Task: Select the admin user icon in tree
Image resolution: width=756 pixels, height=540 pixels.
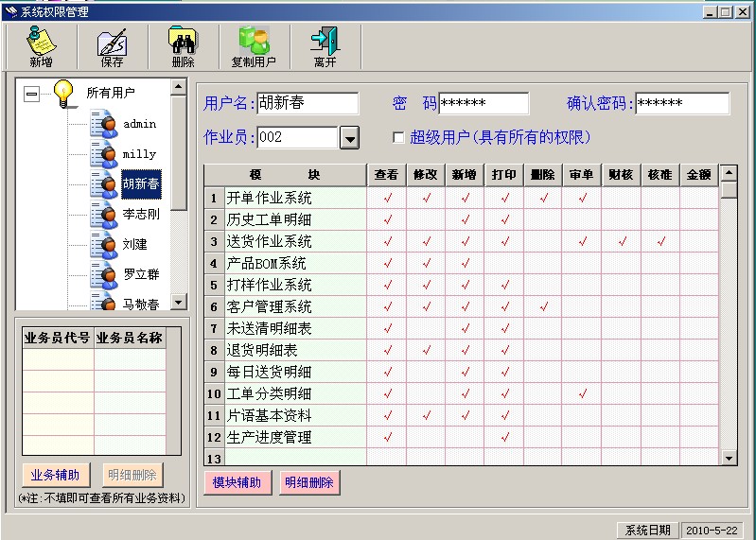Action: pos(104,124)
